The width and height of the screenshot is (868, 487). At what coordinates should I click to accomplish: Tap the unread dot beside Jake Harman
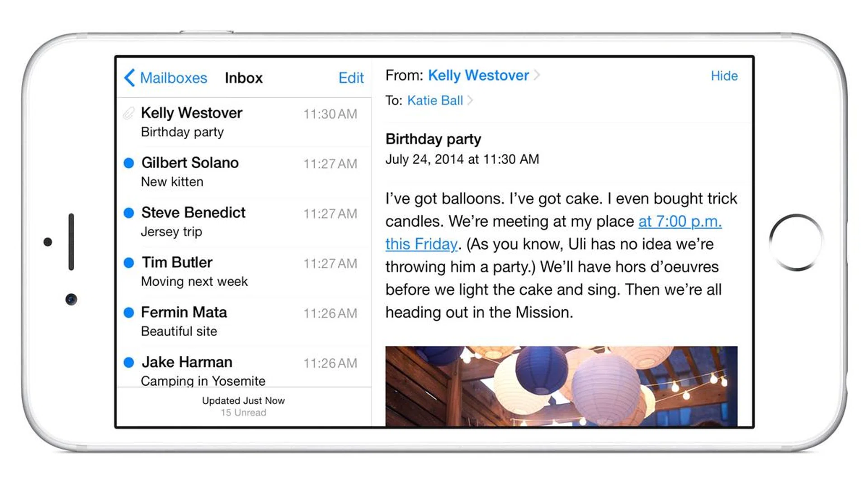pos(129,362)
